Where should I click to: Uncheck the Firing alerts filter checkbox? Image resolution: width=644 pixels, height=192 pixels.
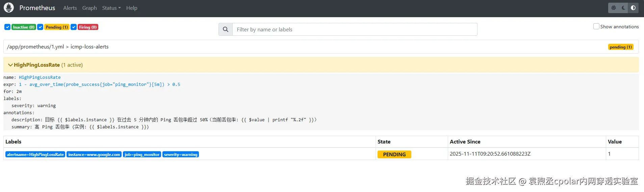[x=74, y=27]
